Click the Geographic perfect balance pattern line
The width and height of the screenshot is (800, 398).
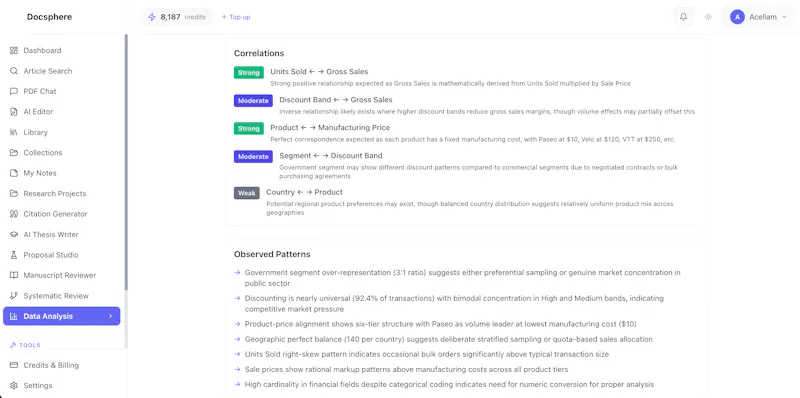448,339
